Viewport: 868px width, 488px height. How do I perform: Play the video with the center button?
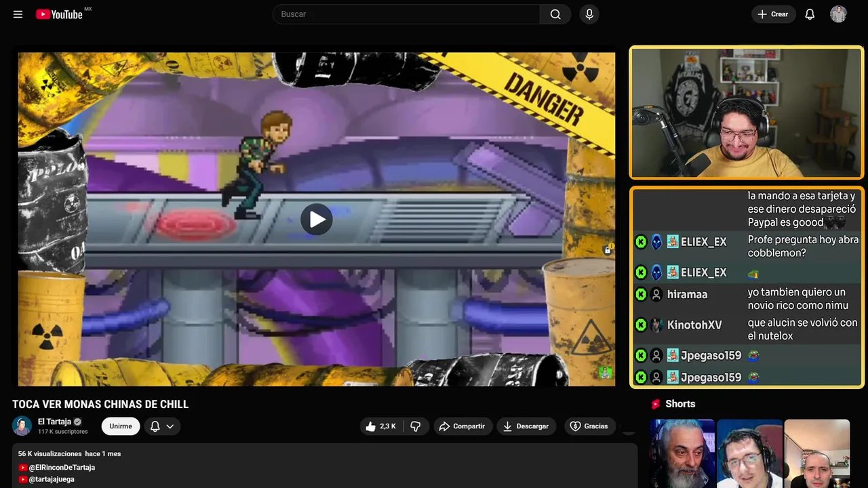[317, 220]
